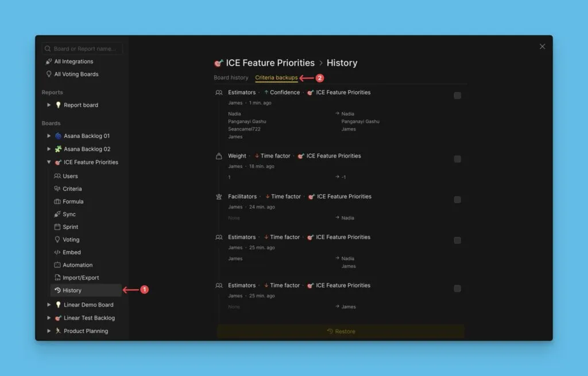Click the Sync icon

pyautogui.click(x=57, y=214)
